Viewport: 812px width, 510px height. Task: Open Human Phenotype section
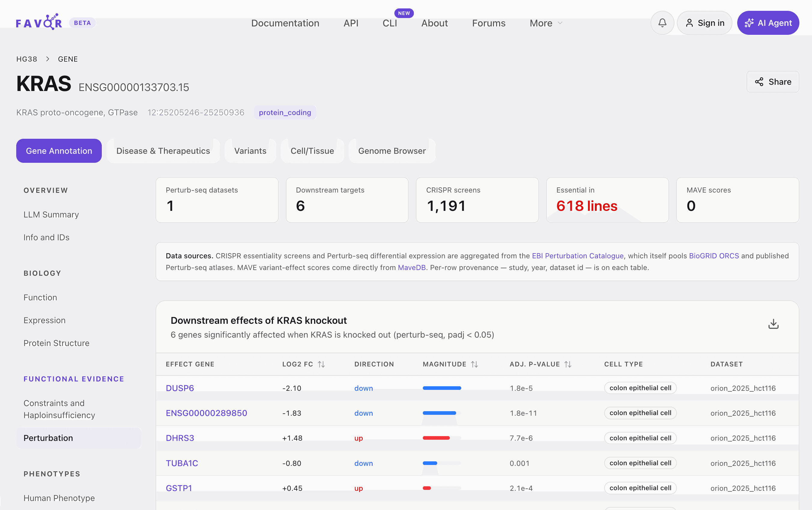(x=59, y=498)
